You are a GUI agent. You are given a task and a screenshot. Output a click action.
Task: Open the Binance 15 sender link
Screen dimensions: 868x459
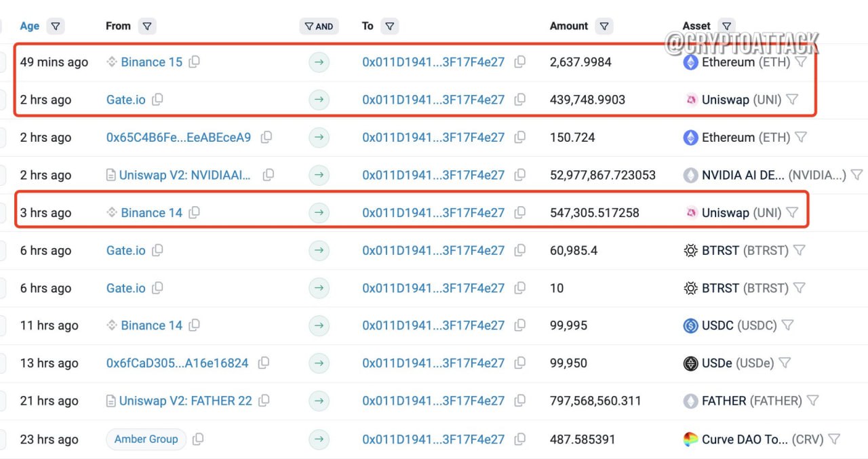pyautogui.click(x=151, y=62)
